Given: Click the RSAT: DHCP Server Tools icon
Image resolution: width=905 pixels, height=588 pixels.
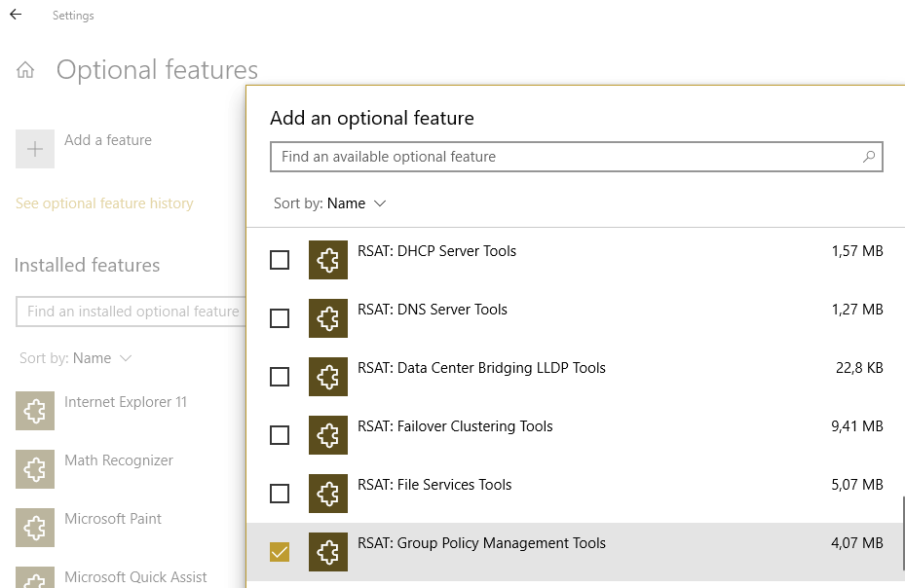Looking at the screenshot, I should click(x=328, y=260).
